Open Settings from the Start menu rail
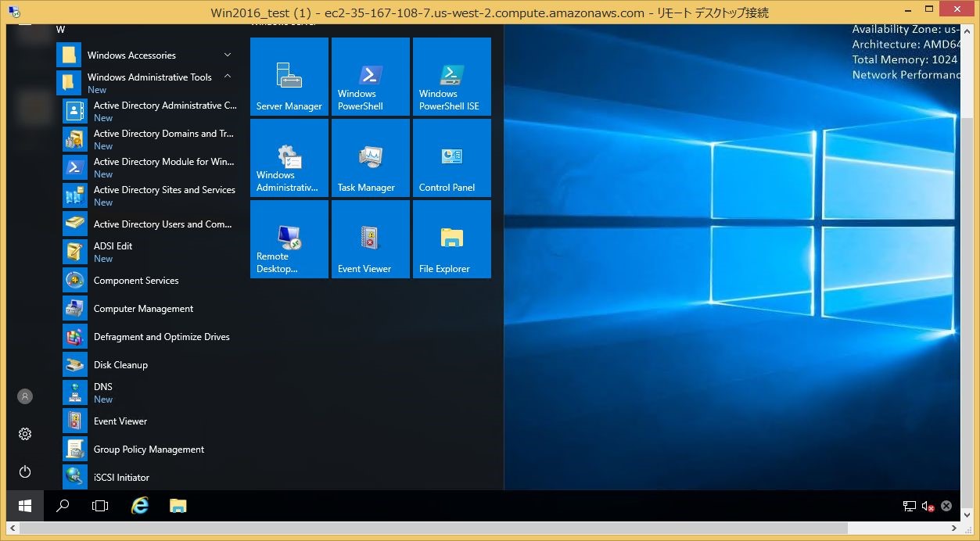This screenshot has width=980, height=541. pos(25,434)
